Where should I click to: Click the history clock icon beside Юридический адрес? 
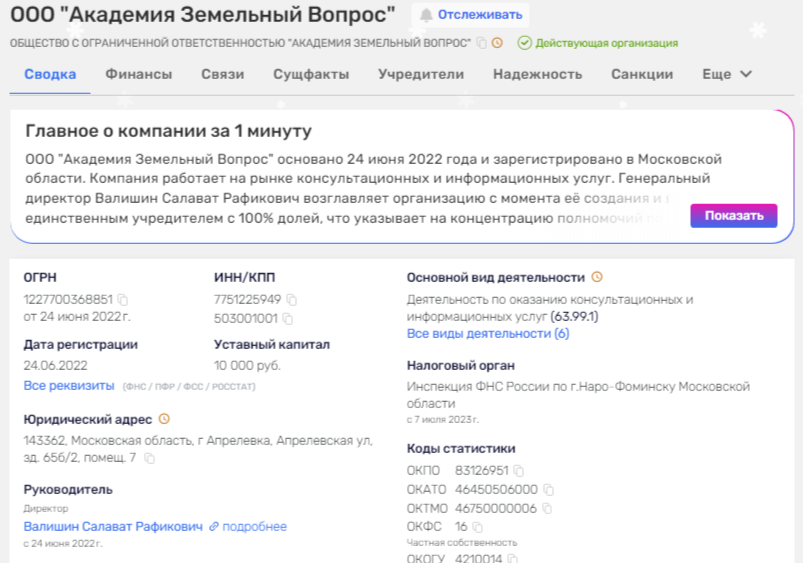pyautogui.click(x=165, y=419)
